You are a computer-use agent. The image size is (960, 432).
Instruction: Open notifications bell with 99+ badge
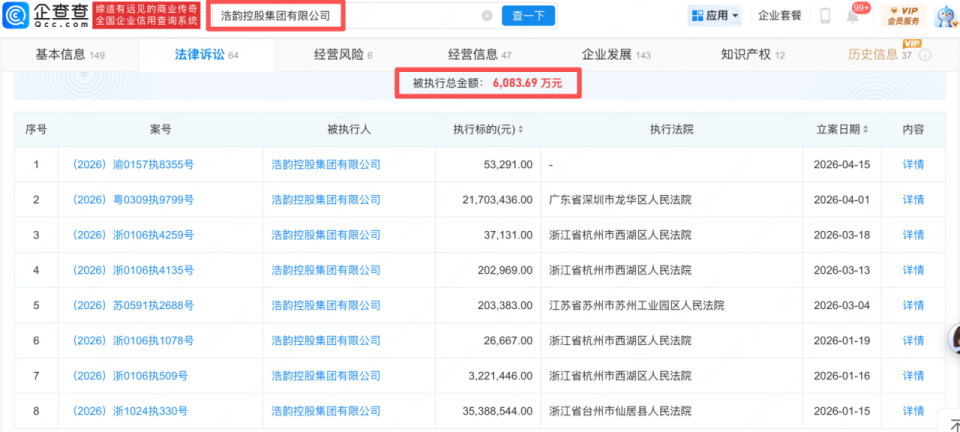853,17
